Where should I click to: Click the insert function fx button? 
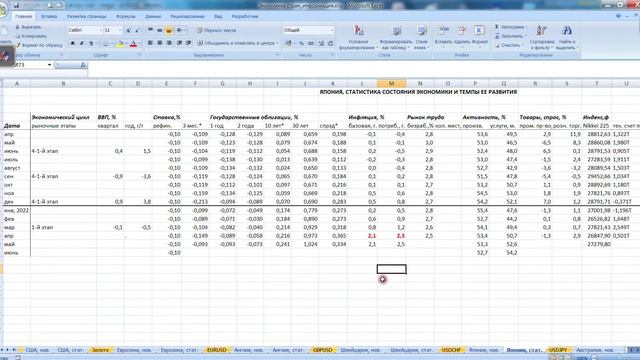83,65
